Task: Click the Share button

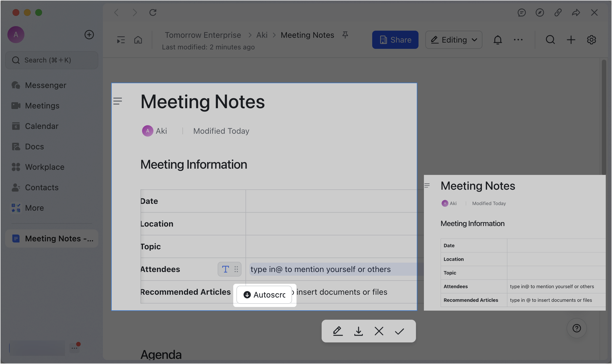Action: [x=395, y=40]
